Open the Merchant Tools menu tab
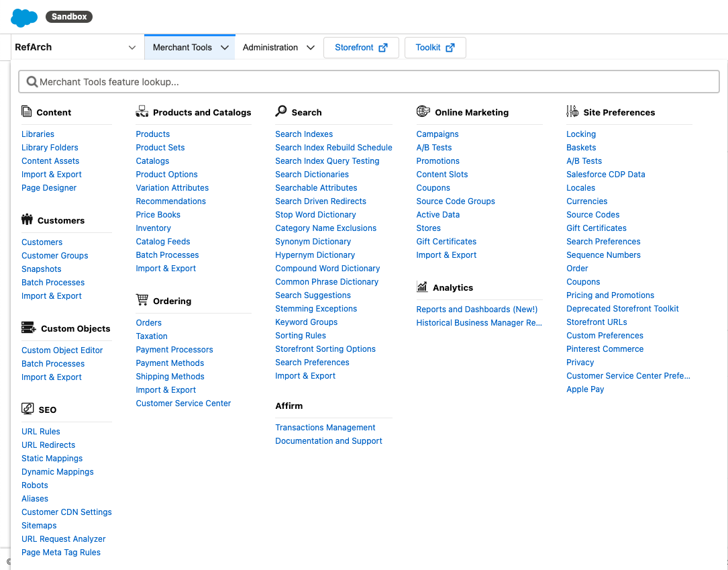 coord(190,48)
